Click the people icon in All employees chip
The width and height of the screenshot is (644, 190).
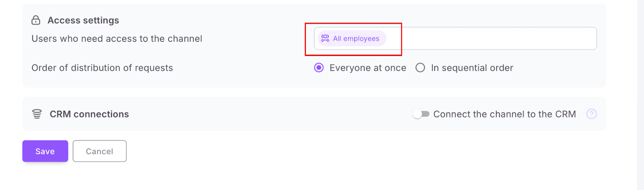point(325,38)
